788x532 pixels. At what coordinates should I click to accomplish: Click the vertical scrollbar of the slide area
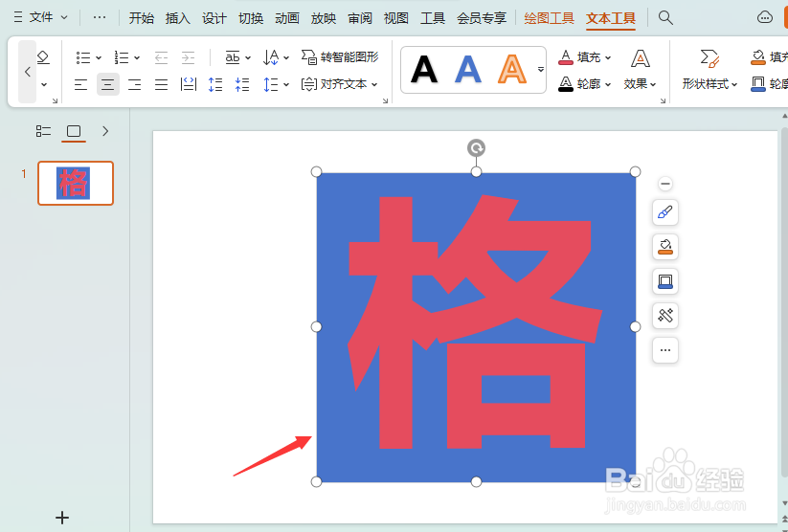point(784,301)
